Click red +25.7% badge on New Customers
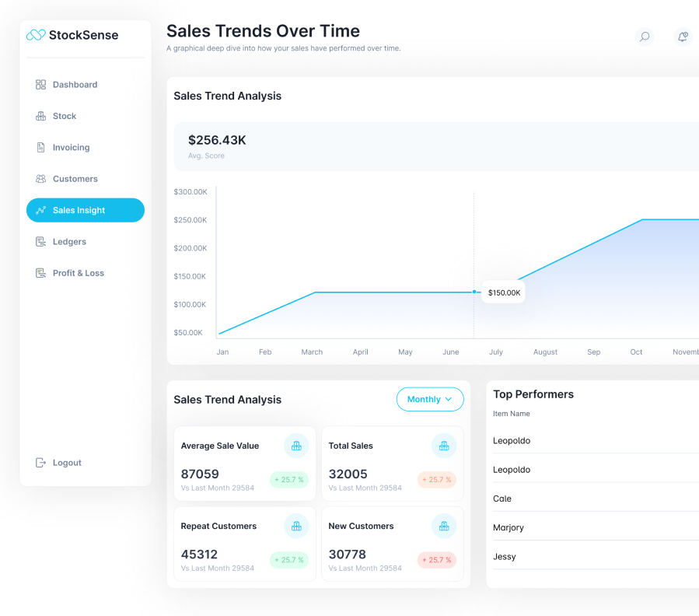 tap(437, 560)
